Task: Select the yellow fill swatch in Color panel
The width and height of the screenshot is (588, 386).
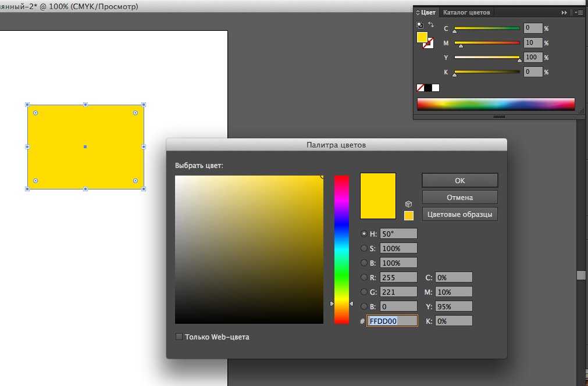Action: click(422, 37)
